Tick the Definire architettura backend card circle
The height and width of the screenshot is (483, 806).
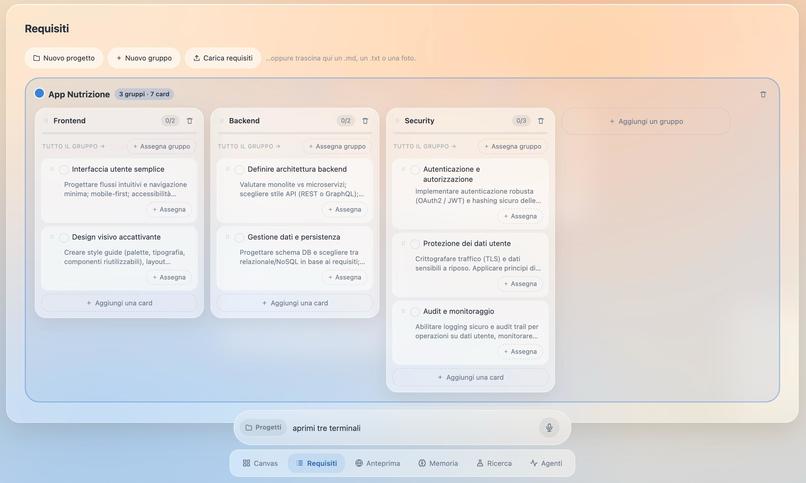click(x=240, y=170)
